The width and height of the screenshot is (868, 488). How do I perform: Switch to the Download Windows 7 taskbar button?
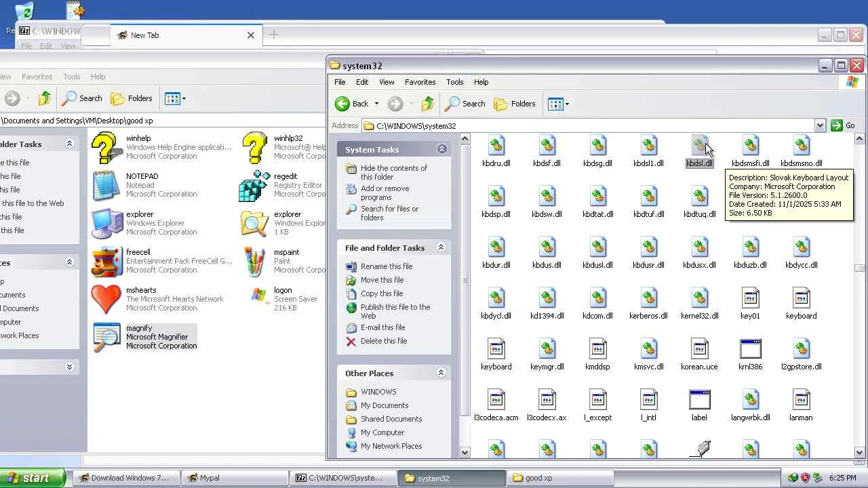127,478
